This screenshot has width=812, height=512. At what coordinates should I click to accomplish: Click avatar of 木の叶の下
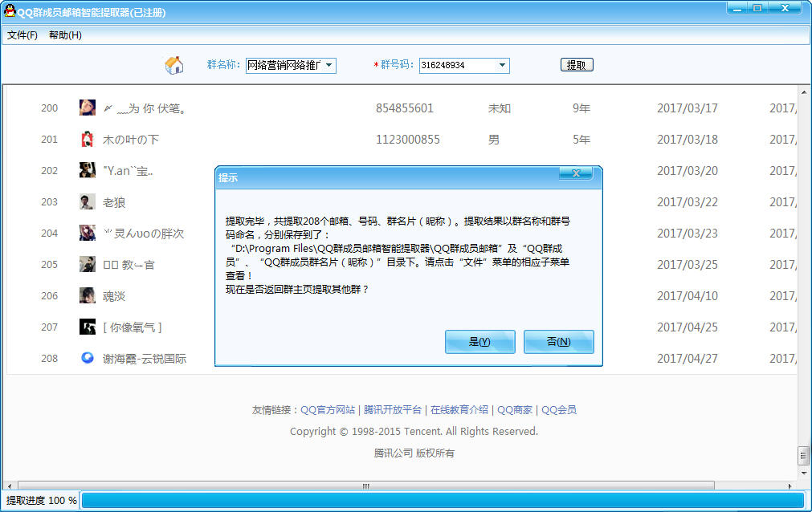point(87,139)
